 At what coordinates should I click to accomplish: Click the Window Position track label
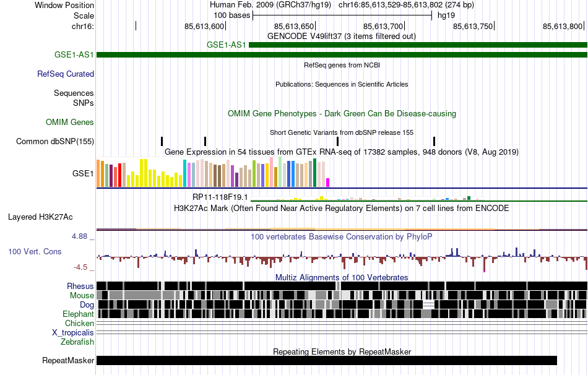click(64, 5)
